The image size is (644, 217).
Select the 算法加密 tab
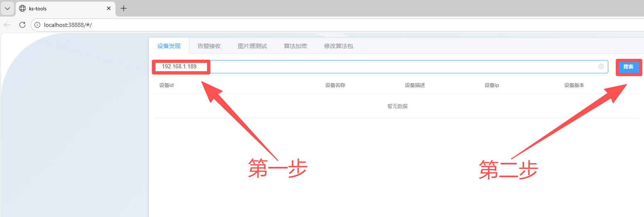pyautogui.click(x=295, y=46)
